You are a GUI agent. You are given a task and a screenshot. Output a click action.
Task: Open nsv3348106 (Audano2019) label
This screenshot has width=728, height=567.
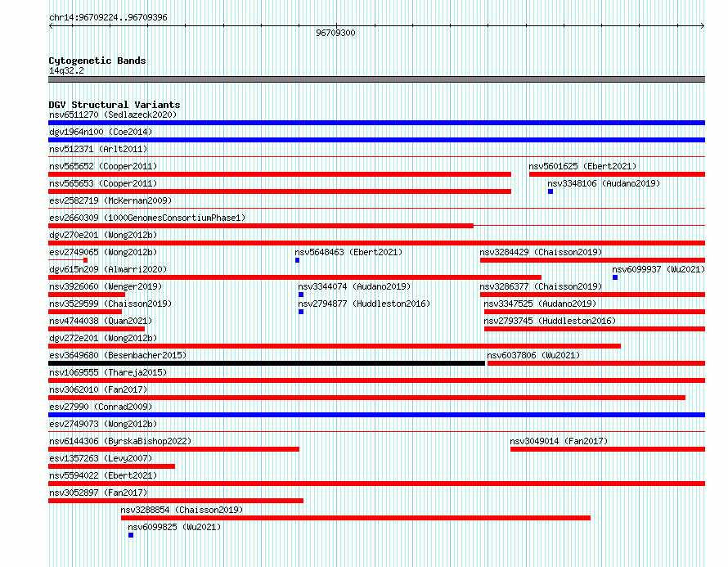click(x=604, y=183)
